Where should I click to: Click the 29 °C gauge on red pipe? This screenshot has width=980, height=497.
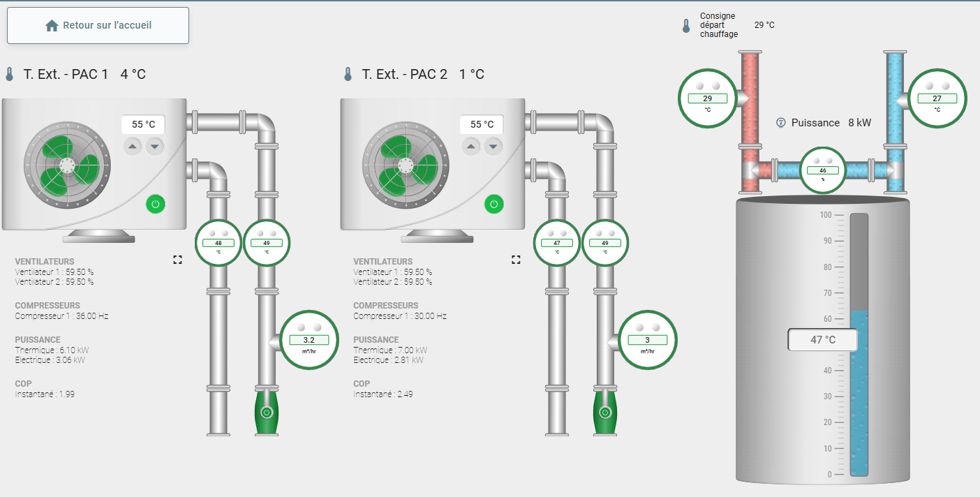[707, 98]
